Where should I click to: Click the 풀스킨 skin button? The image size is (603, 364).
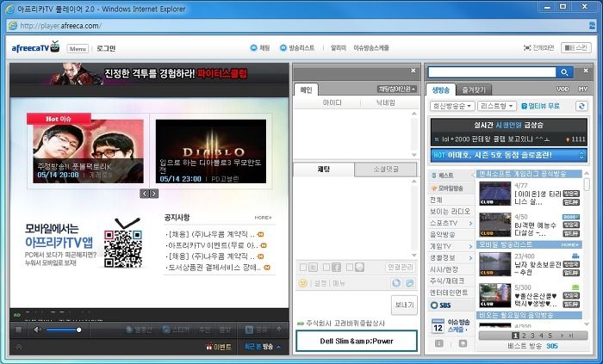pyautogui.click(x=576, y=47)
